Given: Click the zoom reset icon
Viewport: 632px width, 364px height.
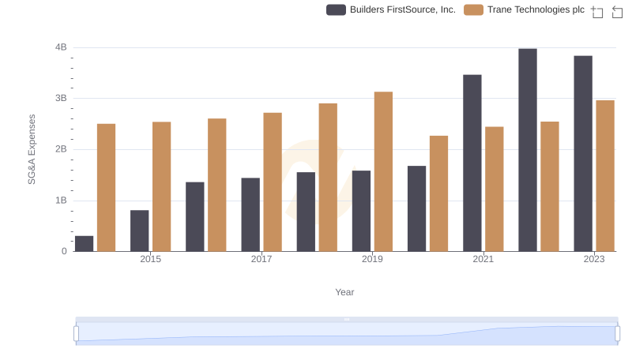Looking at the screenshot, I should pyautogui.click(x=617, y=12).
